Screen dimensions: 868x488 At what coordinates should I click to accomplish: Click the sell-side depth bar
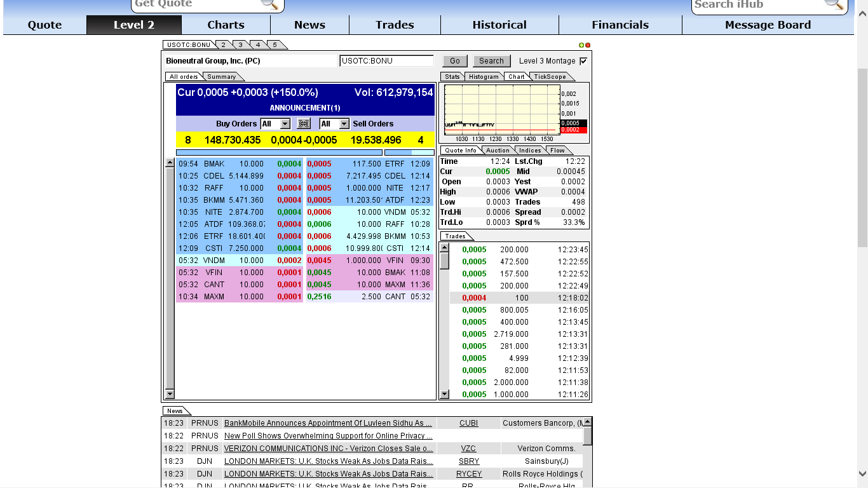409,152
